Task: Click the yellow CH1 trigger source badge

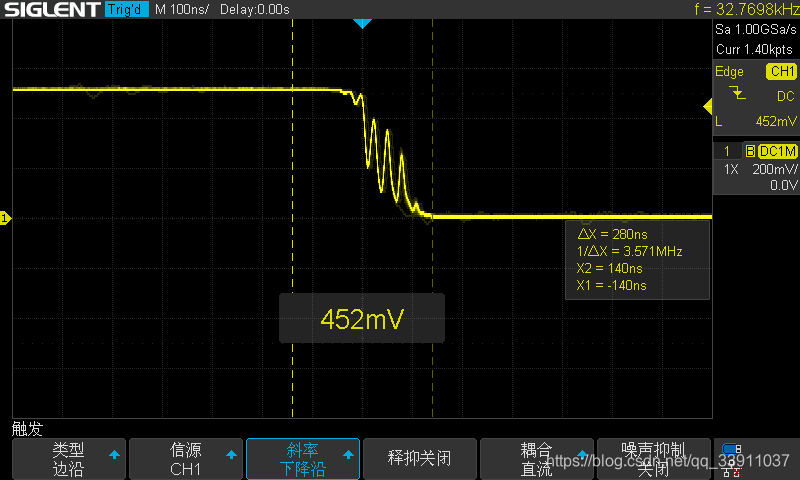Action: (x=781, y=71)
